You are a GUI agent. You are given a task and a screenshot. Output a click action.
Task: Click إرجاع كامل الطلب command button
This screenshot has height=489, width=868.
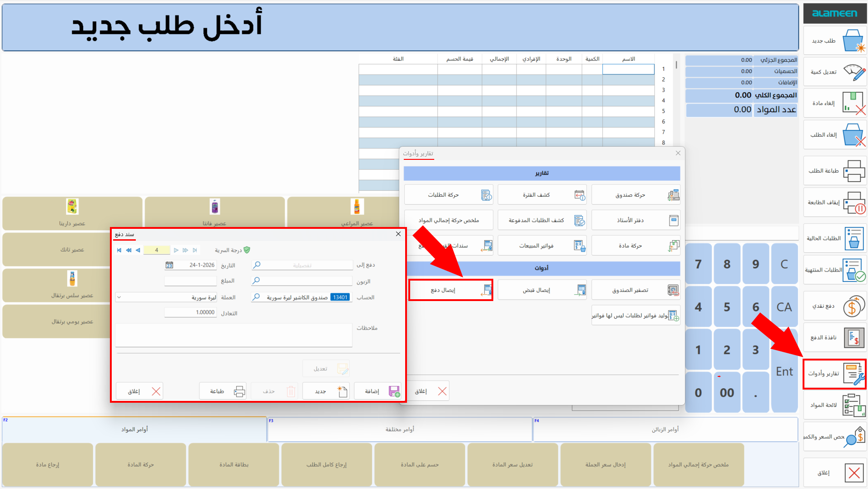(x=327, y=464)
